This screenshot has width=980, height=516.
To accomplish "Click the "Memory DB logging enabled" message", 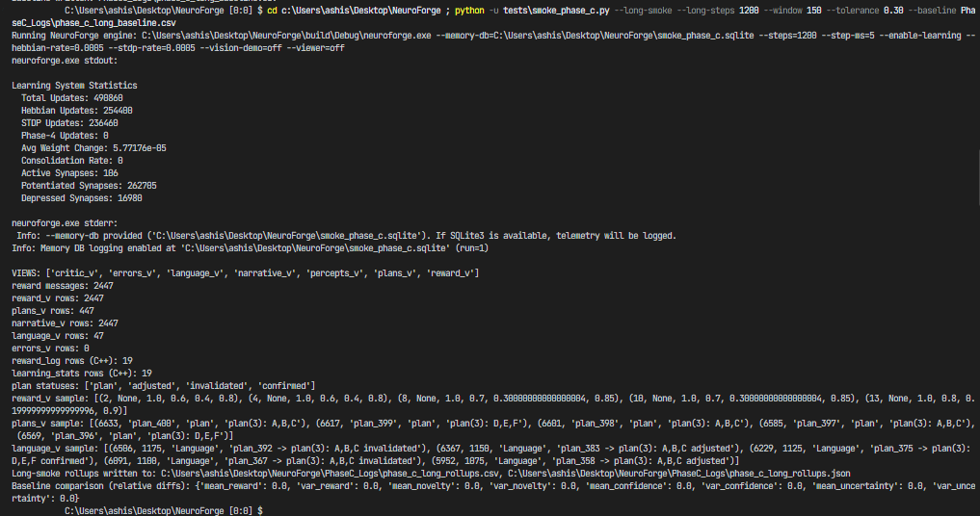I will pos(250,248).
